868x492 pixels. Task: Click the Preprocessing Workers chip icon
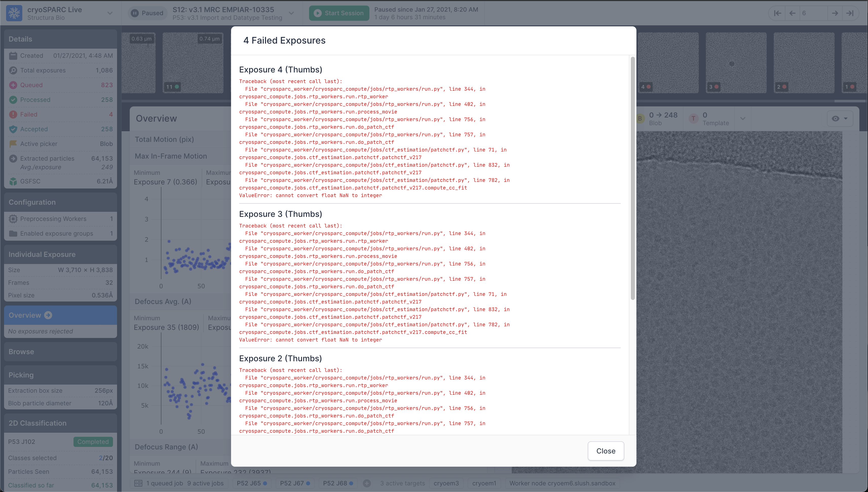click(x=13, y=219)
